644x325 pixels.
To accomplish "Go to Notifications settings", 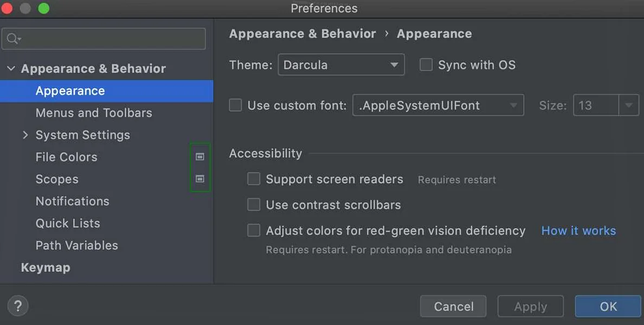I will (x=73, y=201).
